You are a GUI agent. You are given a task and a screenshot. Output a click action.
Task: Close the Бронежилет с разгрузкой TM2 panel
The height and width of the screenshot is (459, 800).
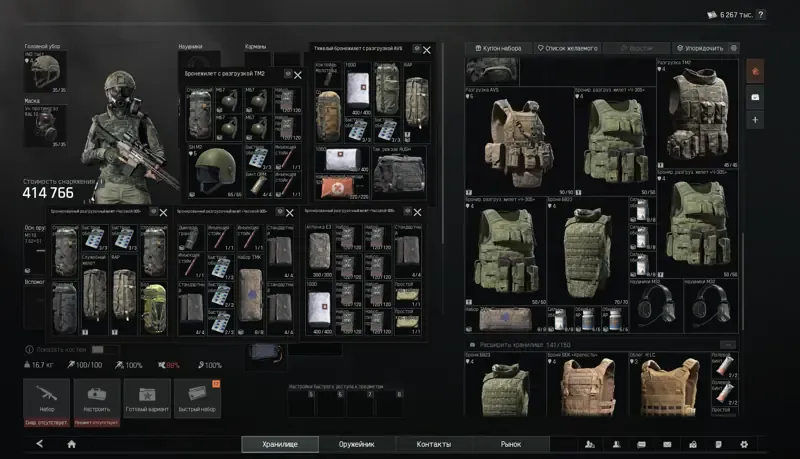298,75
